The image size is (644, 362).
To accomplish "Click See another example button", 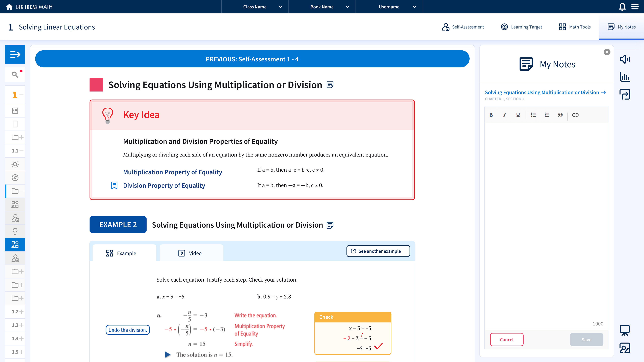I will 378,251.
